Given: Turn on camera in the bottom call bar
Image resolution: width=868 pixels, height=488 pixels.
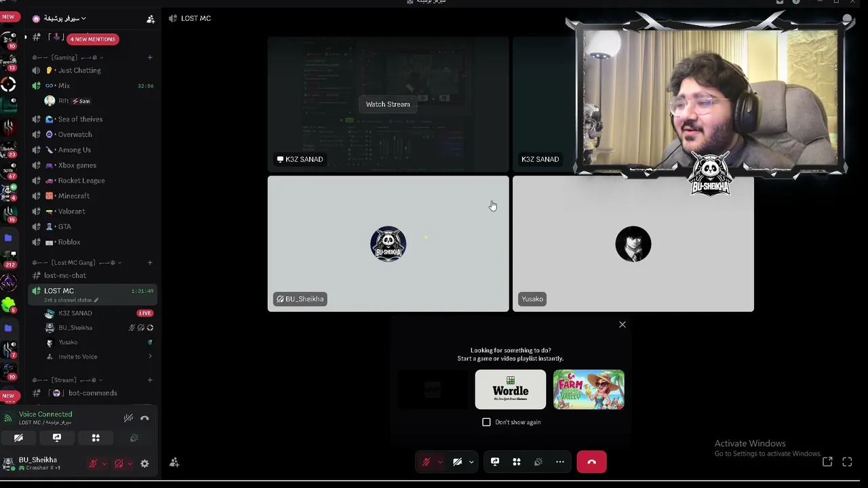Looking at the screenshot, I should [x=458, y=462].
